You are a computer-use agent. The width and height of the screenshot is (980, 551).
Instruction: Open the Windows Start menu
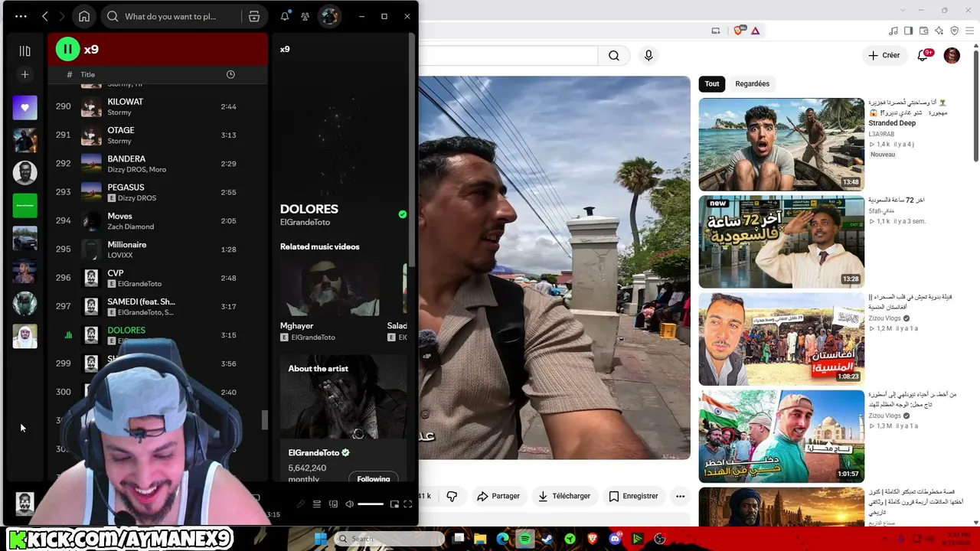[x=322, y=539]
